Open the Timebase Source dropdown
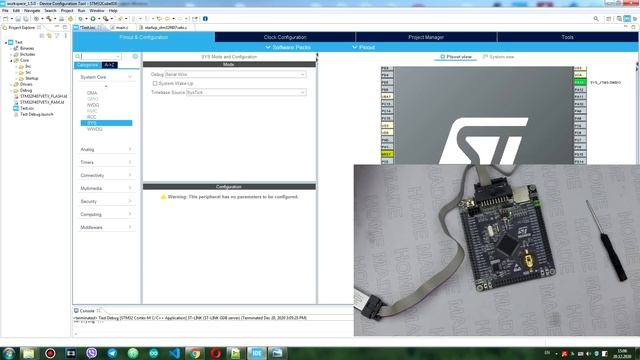640x360 pixels. pos(246,92)
